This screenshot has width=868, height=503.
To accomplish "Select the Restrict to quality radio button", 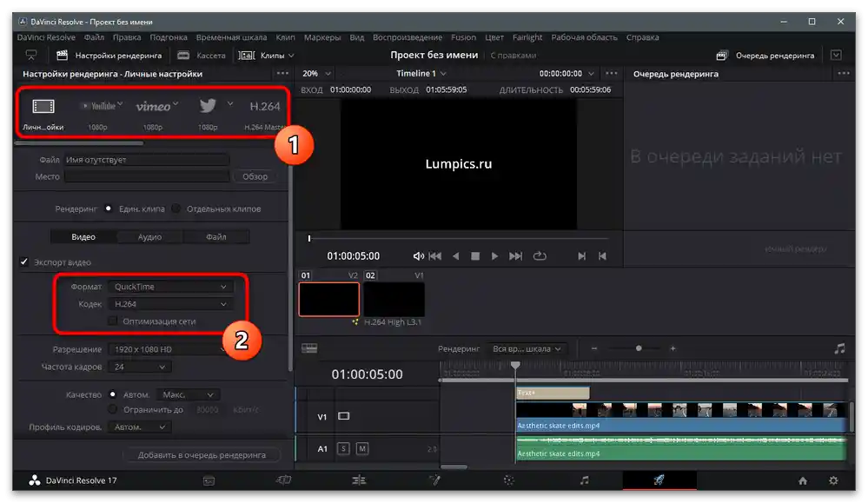I will (113, 409).
